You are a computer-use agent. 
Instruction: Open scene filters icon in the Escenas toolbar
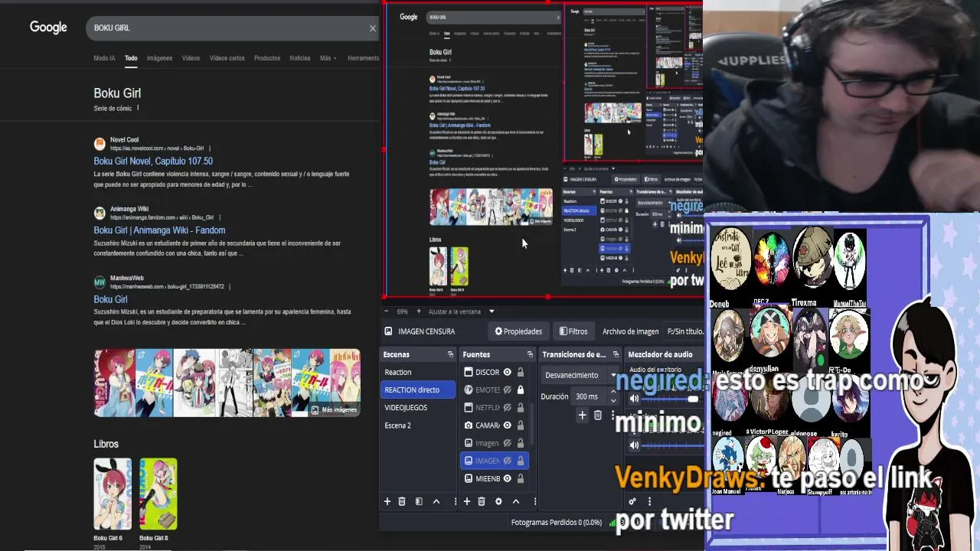point(419,501)
